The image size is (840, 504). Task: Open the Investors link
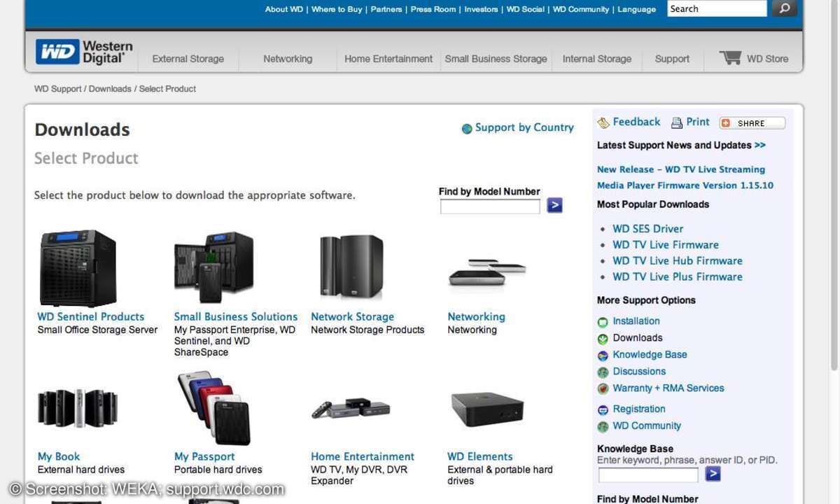pyautogui.click(x=482, y=9)
